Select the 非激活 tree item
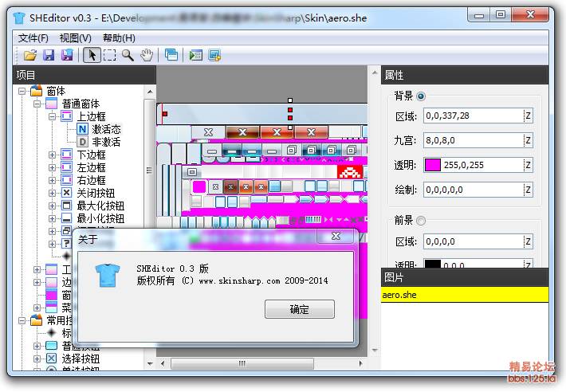 click(106, 142)
